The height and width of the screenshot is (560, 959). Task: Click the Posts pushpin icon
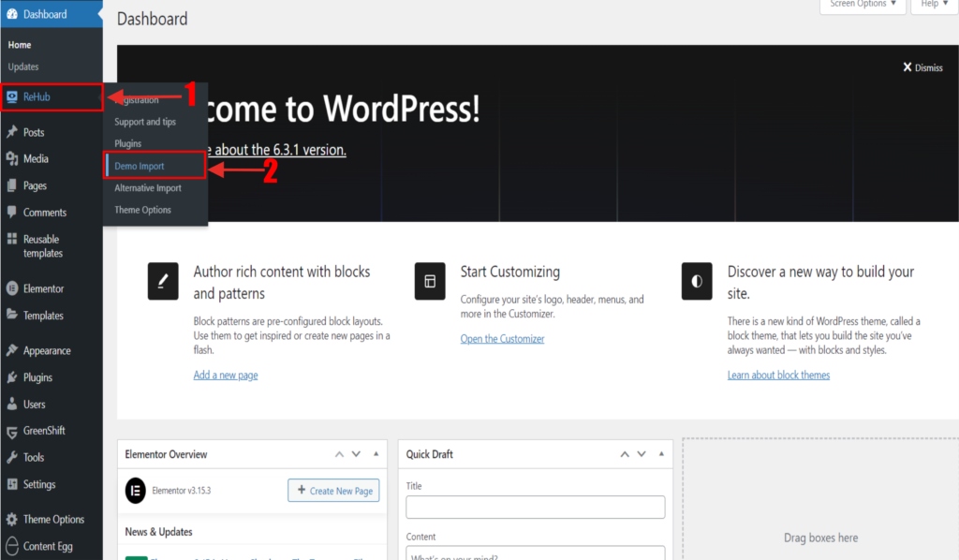pyautogui.click(x=11, y=131)
